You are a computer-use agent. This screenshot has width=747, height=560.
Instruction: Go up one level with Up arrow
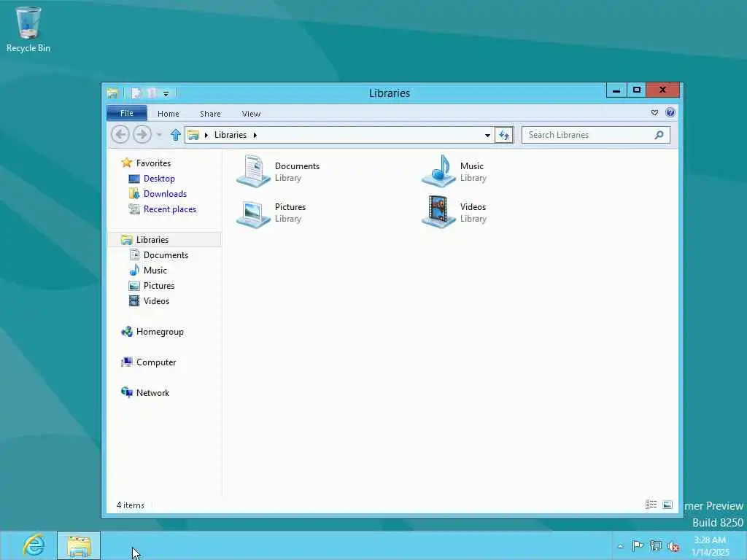click(175, 135)
